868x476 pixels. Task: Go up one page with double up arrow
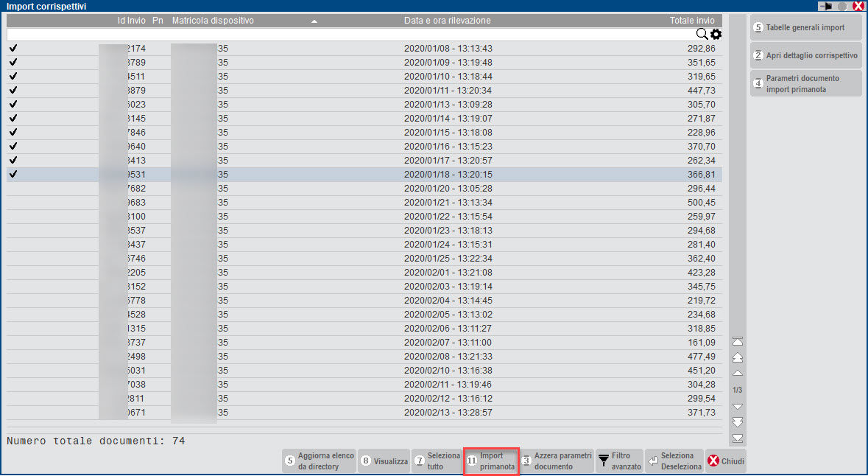click(x=738, y=357)
